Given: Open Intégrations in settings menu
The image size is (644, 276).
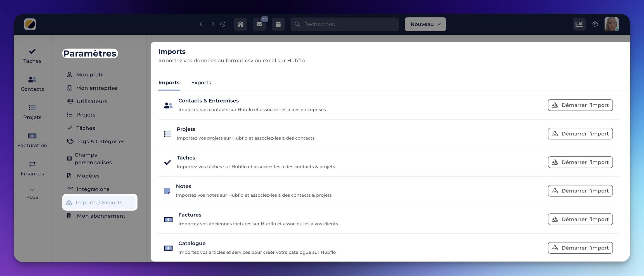Looking at the screenshot, I should [93, 189].
